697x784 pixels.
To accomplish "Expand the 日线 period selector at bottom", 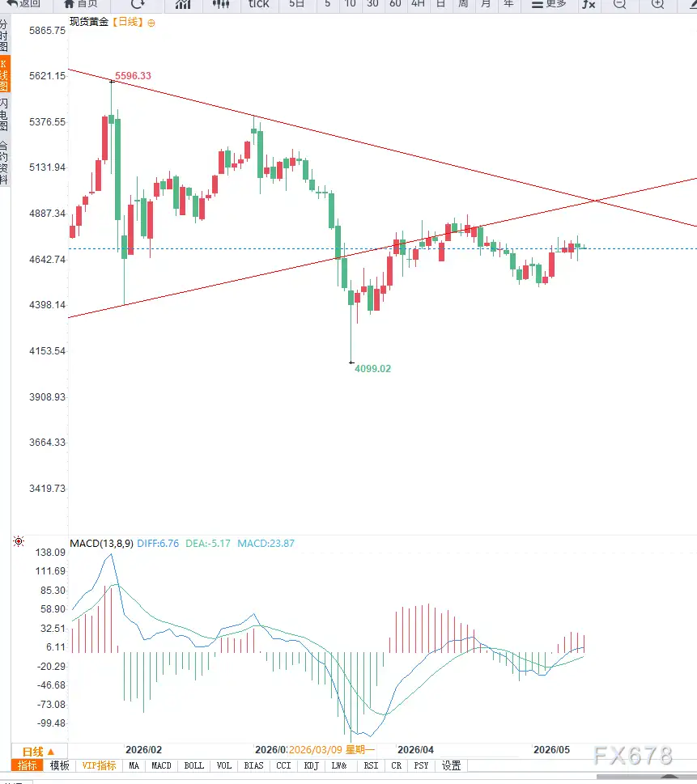I will click(39, 752).
